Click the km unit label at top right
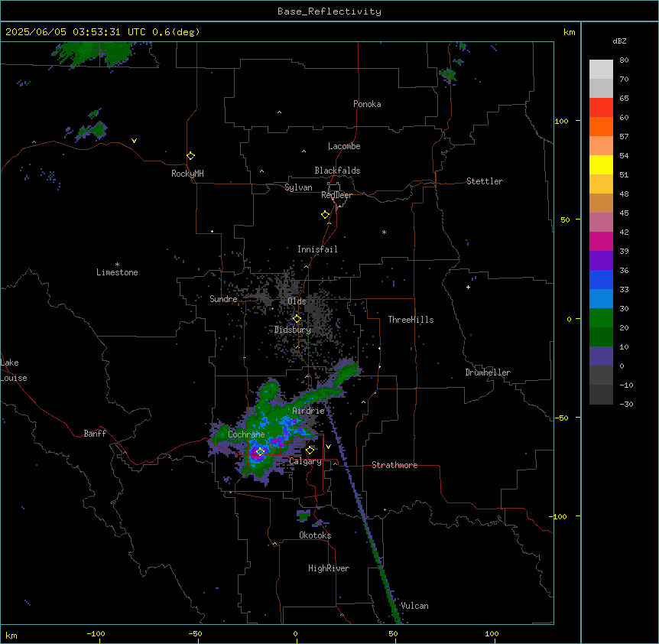This screenshot has width=659, height=644. click(570, 32)
